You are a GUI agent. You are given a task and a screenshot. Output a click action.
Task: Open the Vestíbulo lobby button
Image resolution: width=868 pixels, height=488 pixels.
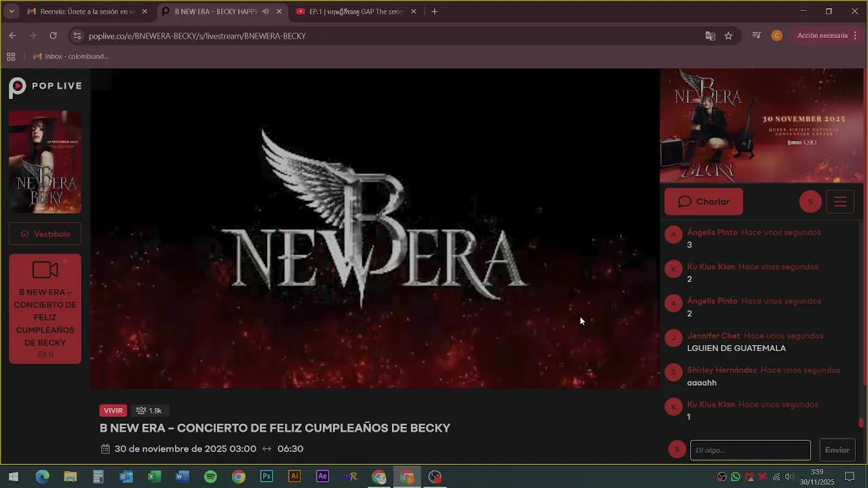click(x=45, y=234)
